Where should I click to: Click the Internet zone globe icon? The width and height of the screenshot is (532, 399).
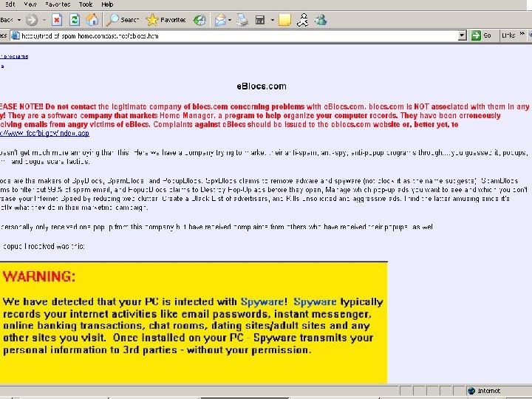coord(471,391)
